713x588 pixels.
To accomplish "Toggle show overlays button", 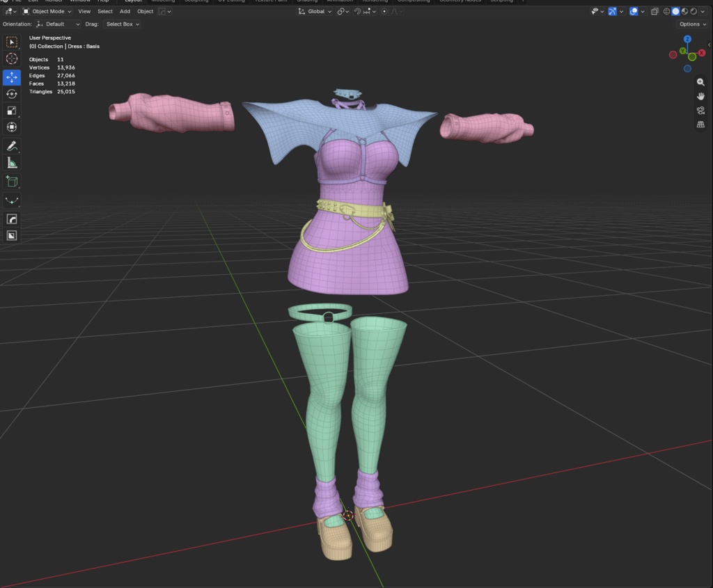I will pos(634,11).
